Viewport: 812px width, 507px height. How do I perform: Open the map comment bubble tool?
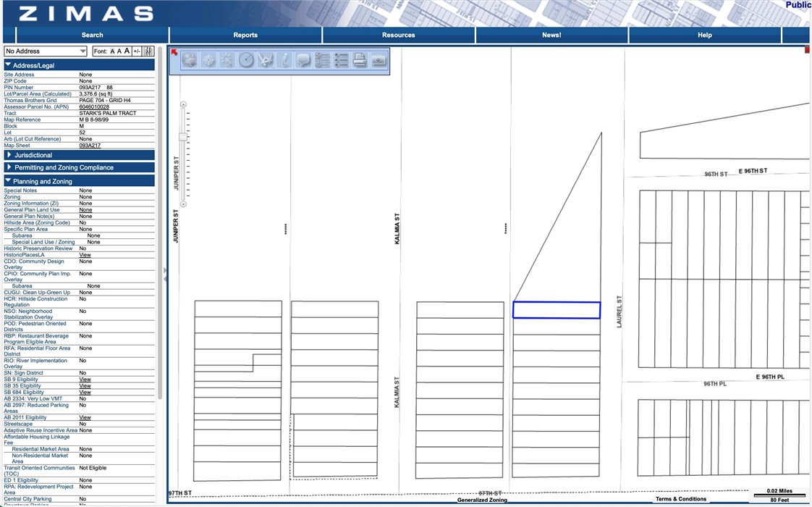(303, 61)
